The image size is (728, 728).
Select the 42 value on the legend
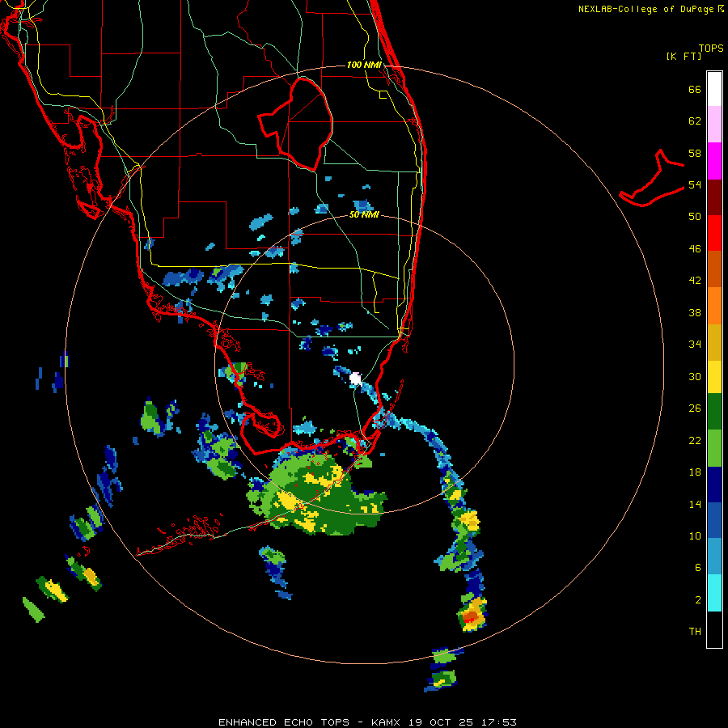pos(695,281)
